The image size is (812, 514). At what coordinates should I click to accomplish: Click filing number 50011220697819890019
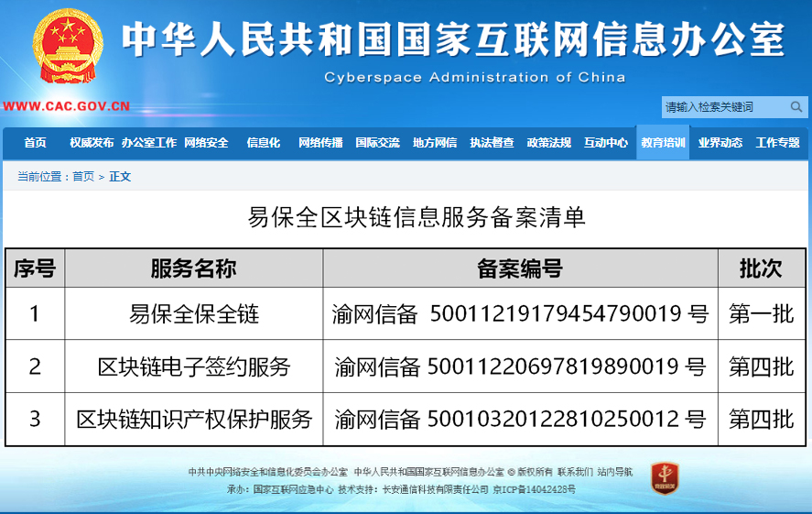coord(553,366)
